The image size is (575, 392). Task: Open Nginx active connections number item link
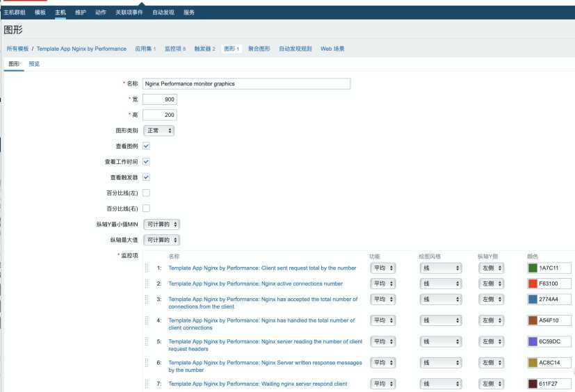pyautogui.click(x=256, y=284)
